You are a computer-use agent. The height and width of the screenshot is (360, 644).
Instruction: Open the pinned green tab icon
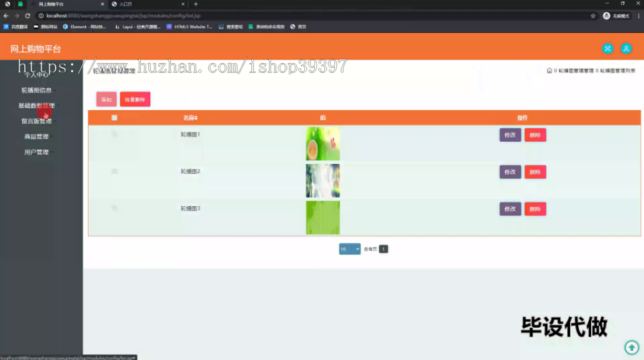[20, 4]
